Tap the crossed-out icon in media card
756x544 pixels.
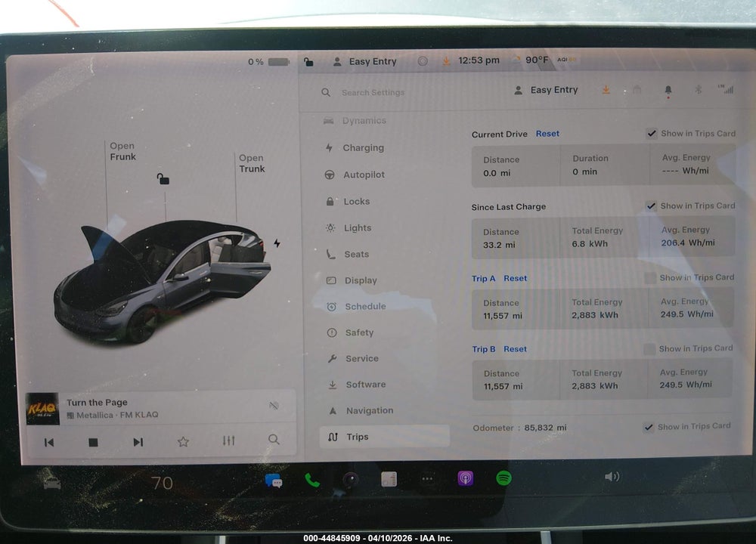274,405
